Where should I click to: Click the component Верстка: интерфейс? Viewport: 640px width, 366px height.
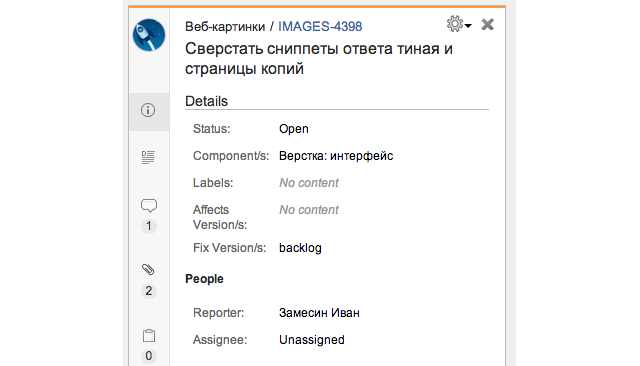(x=336, y=156)
